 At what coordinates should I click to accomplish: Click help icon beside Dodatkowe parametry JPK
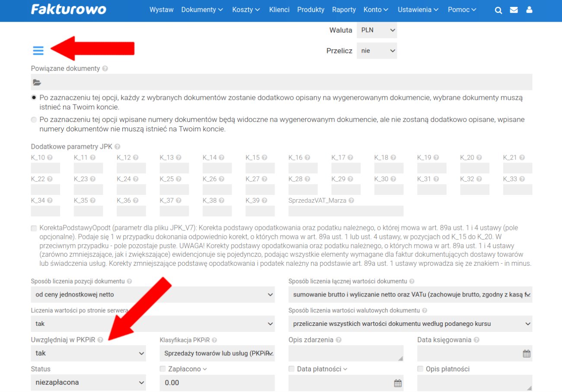point(118,147)
